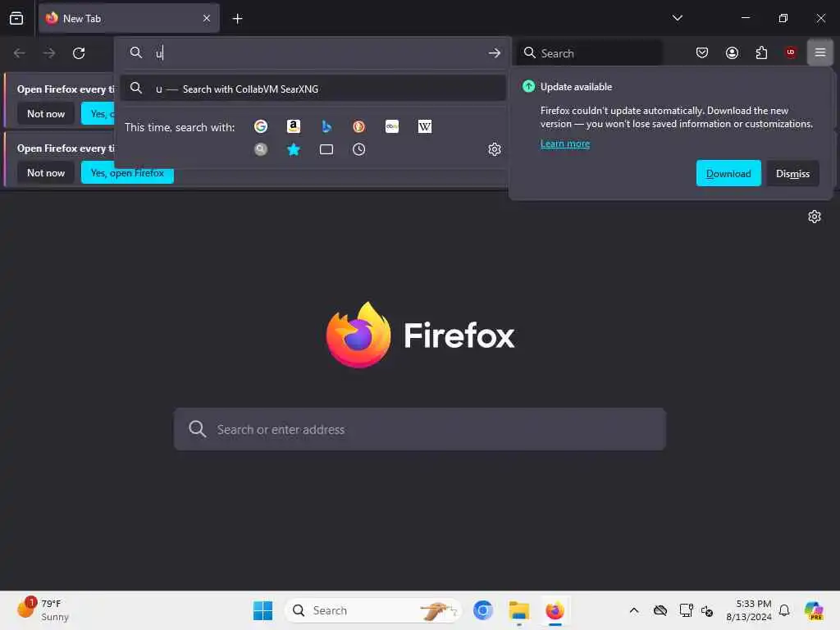The width and height of the screenshot is (840, 630).
Task: Open the weather widget 79°F Sunny
Action: pos(43,610)
